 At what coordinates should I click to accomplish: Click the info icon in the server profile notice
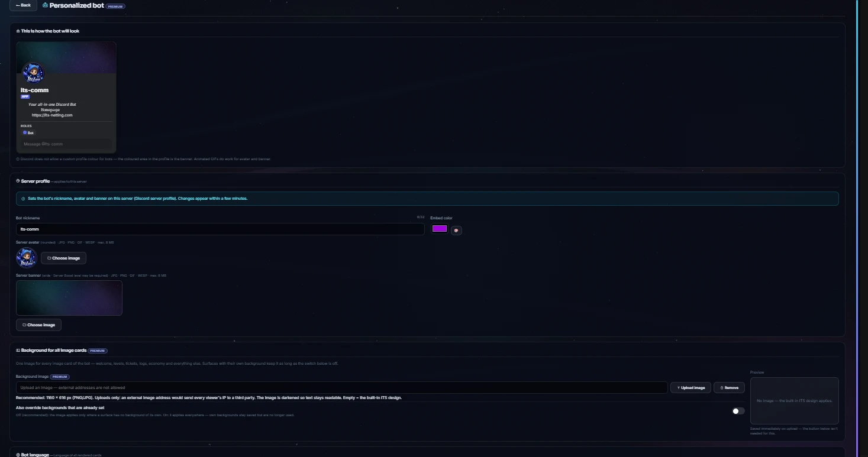23,199
